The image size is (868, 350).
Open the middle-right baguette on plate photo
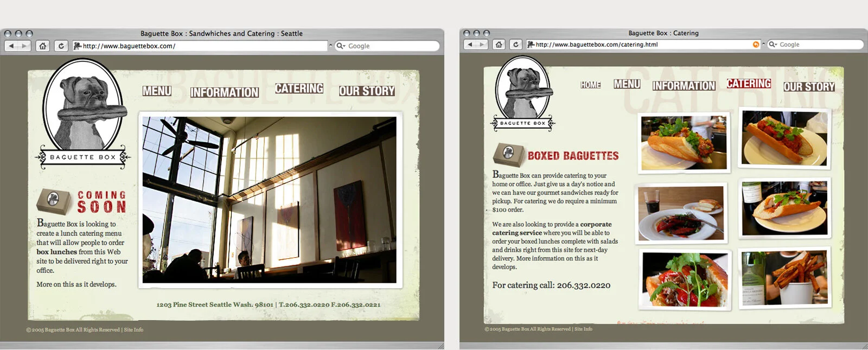click(x=784, y=208)
